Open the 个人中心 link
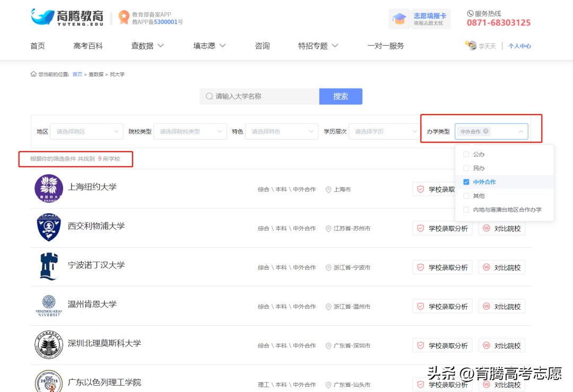The width and height of the screenshot is (573, 392). point(519,46)
